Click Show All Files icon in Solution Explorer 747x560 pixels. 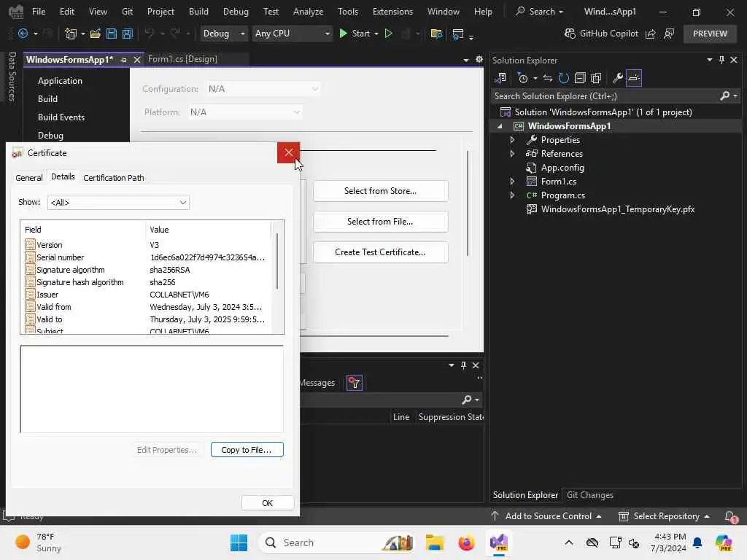point(596,78)
